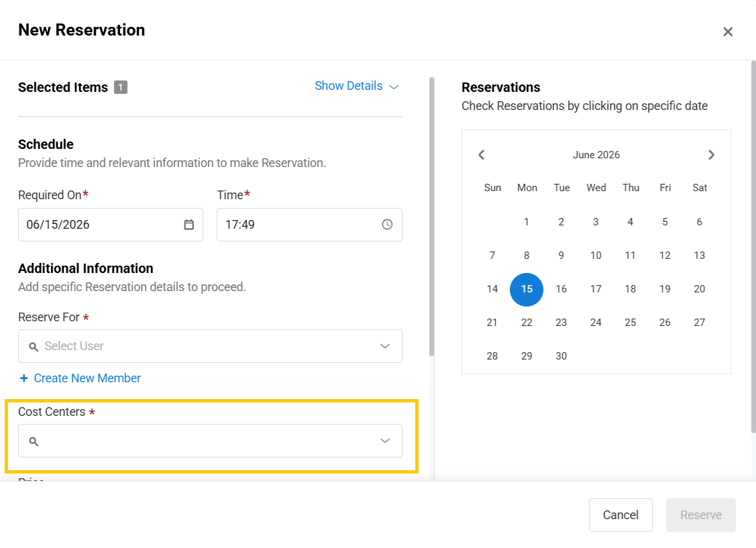Select June 3 in the calendar
Image resolution: width=756 pixels, height=548 pixels.
point(596,222)
